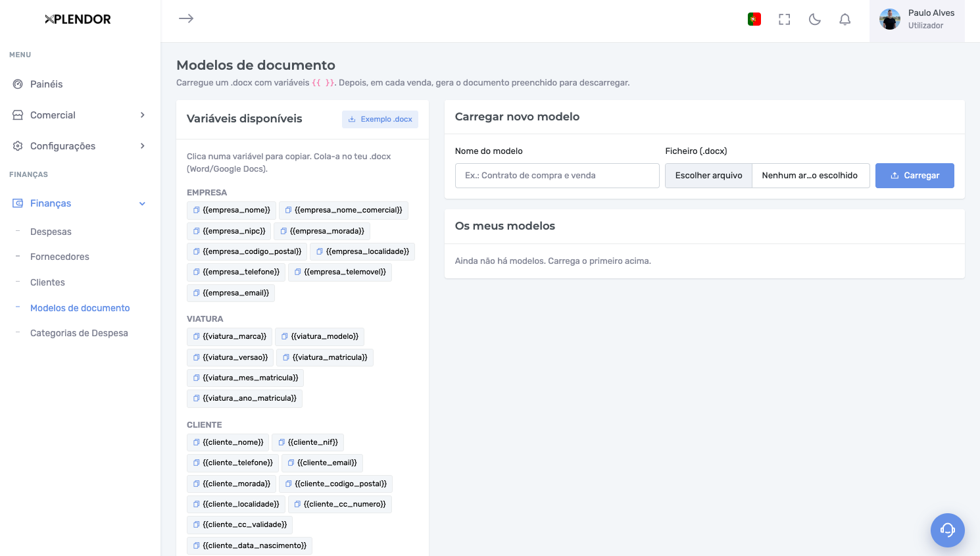Copy the {{empresa_telefone}} variable
This screenshot has height=556, width=980.
236,272
